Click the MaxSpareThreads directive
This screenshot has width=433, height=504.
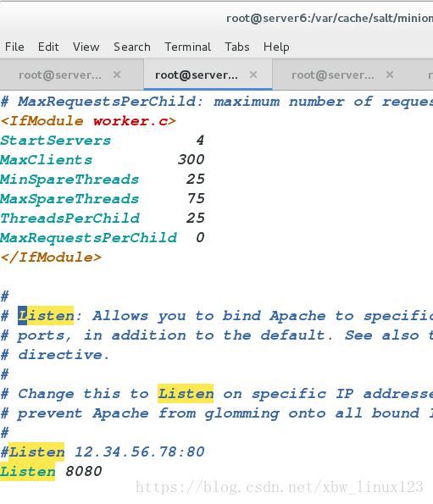click(69, 199)
